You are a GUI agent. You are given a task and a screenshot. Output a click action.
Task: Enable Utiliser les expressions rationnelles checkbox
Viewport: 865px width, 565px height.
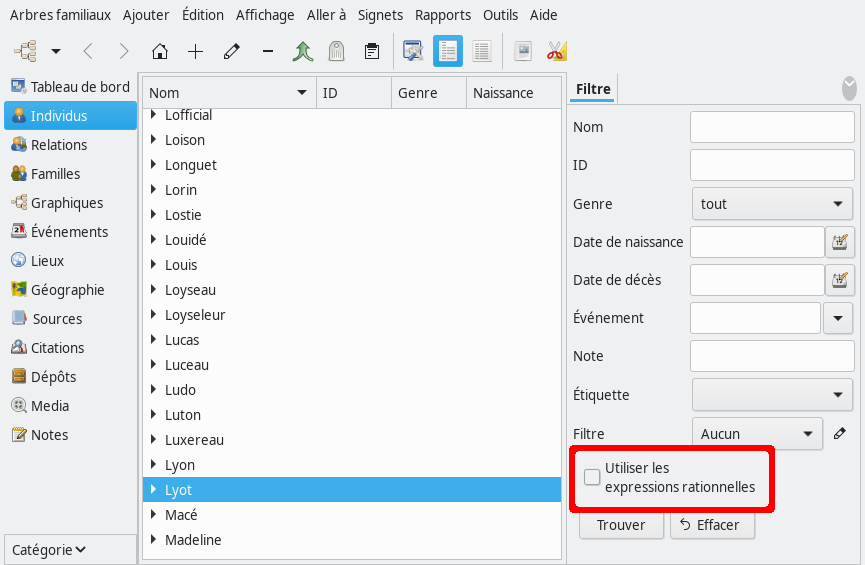[x=593, y=477]
